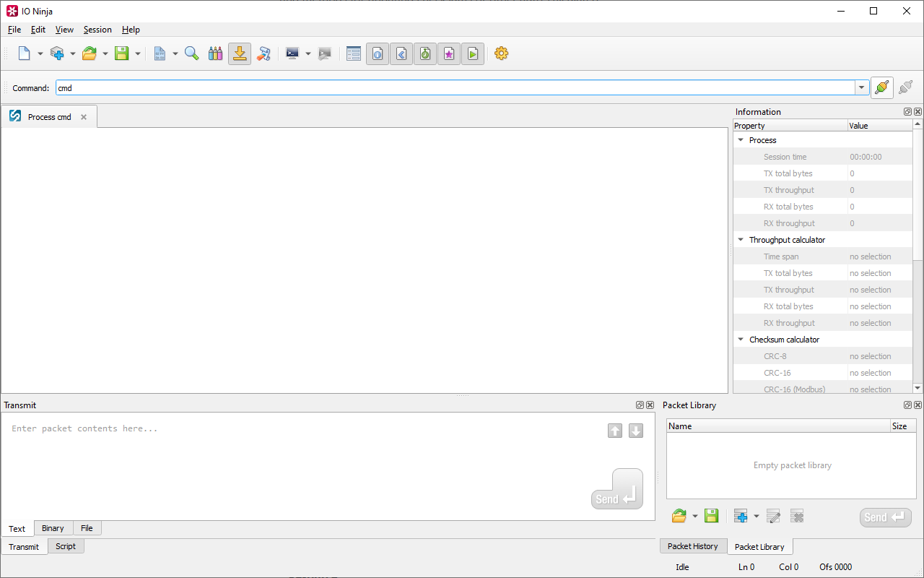Click the previous packet up arrow in Transmit

[x=615, y=431]
